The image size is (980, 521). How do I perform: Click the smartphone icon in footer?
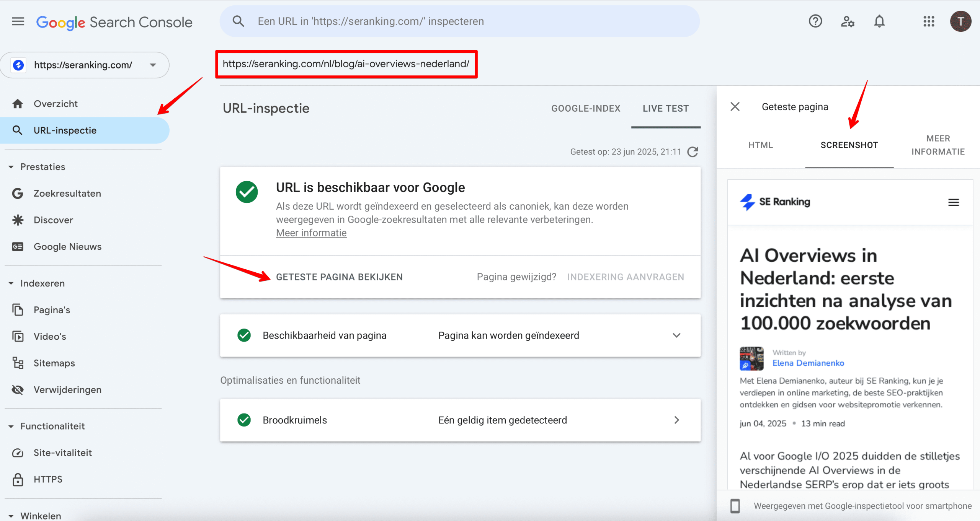click(735, 506)
